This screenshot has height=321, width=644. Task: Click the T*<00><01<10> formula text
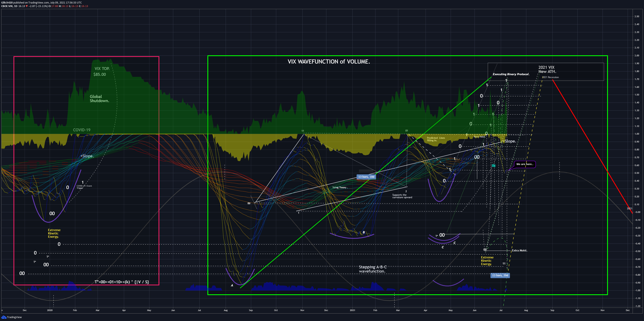point(121,282)
